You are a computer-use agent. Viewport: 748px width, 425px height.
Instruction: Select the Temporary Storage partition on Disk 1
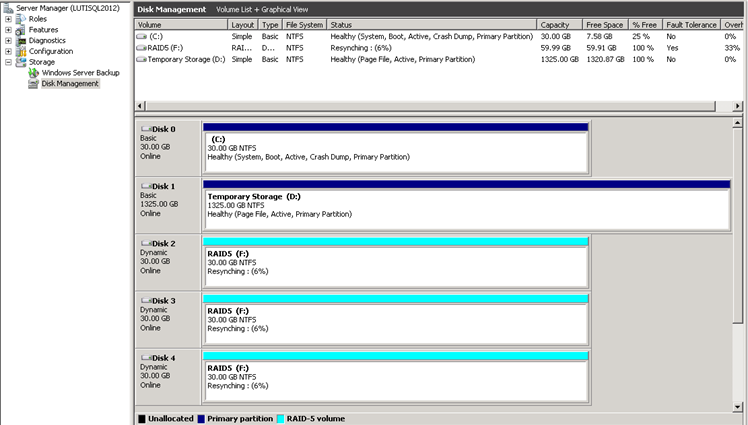(466, 206)
